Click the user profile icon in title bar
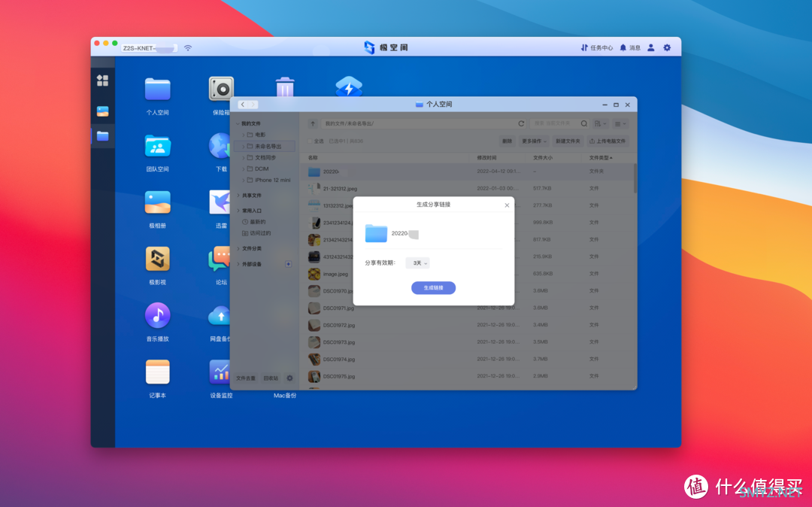Image resolution: width=812 pixels, height=507 pixels. (651, 47)
